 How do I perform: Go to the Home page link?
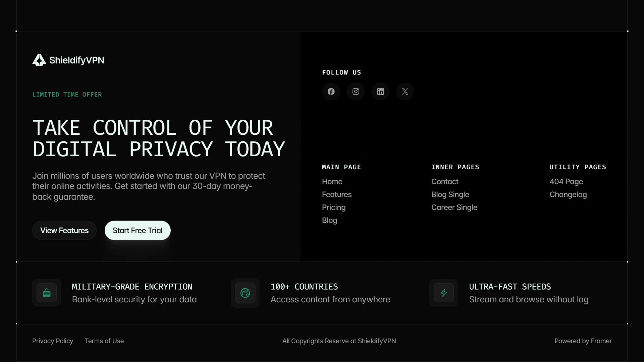click(332, 182)
